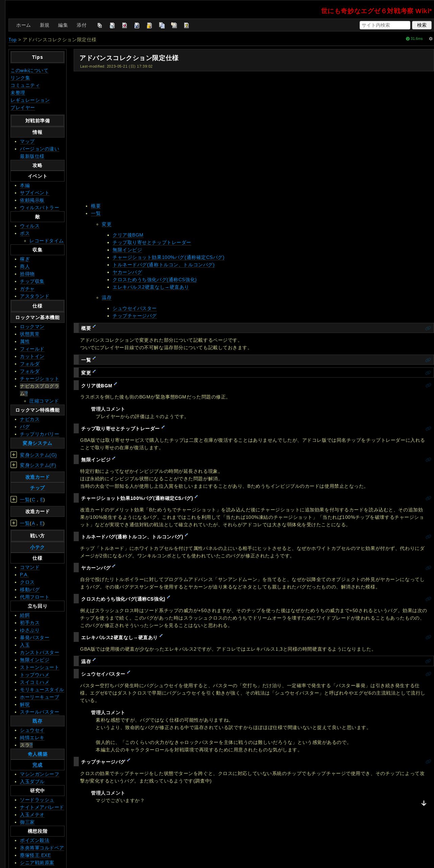Open the アスタランド sidebar link

(34, 296)
